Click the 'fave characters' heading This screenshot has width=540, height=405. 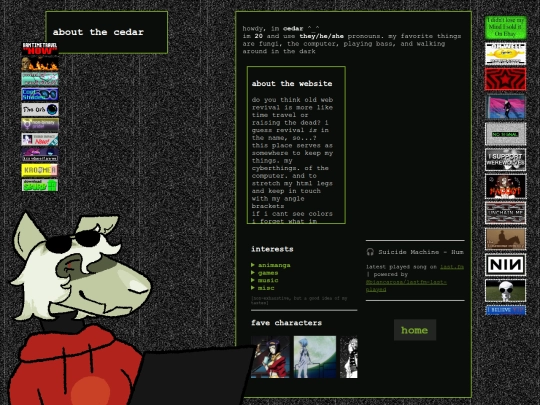[x=287, y=323]
